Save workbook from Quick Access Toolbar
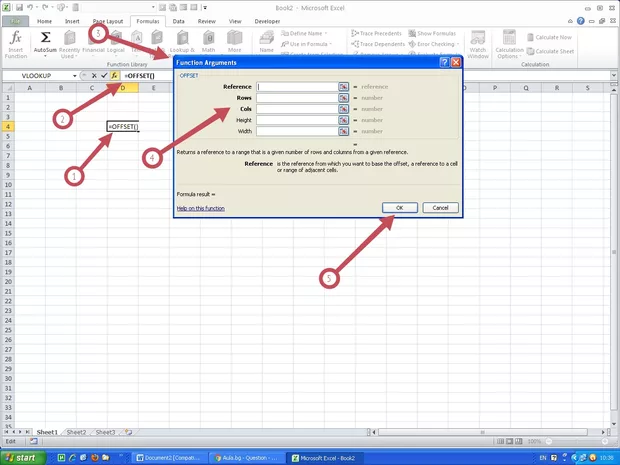The image size is (620, 465). (19, 8)
